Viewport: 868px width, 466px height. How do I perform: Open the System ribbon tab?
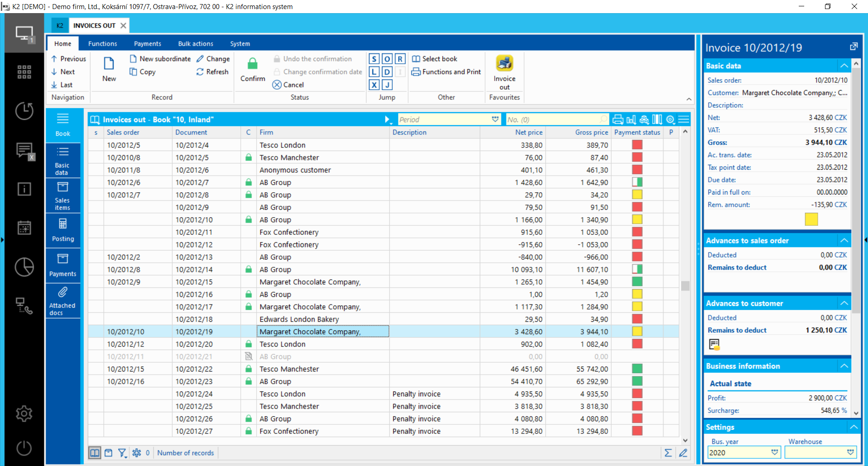240,43
